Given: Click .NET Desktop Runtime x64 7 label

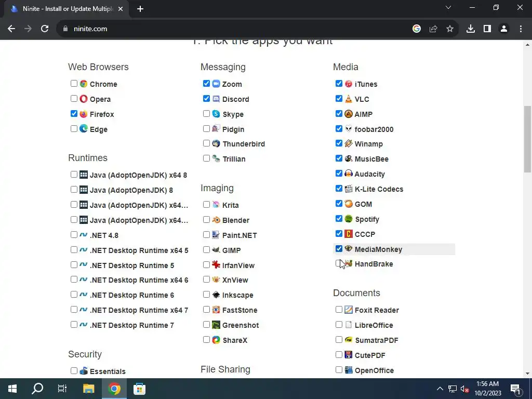Looking at the screenshot, I should pyautogui.click(x=139, y=310).
